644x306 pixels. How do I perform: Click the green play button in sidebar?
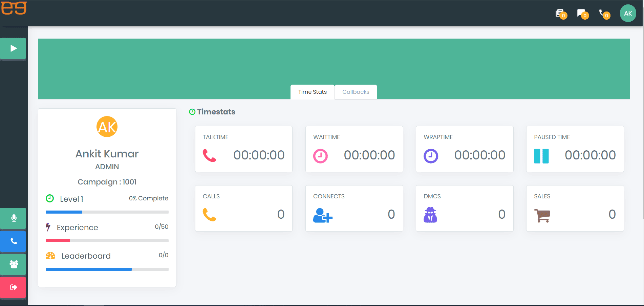tap(13, 48)
